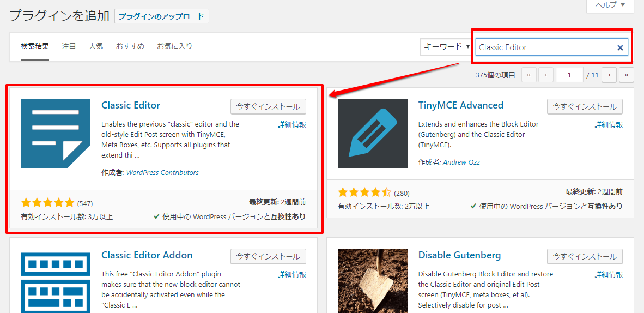Click the plugin search input field
Viewport: 644px width, 313px height.
[x=545, y=47]
